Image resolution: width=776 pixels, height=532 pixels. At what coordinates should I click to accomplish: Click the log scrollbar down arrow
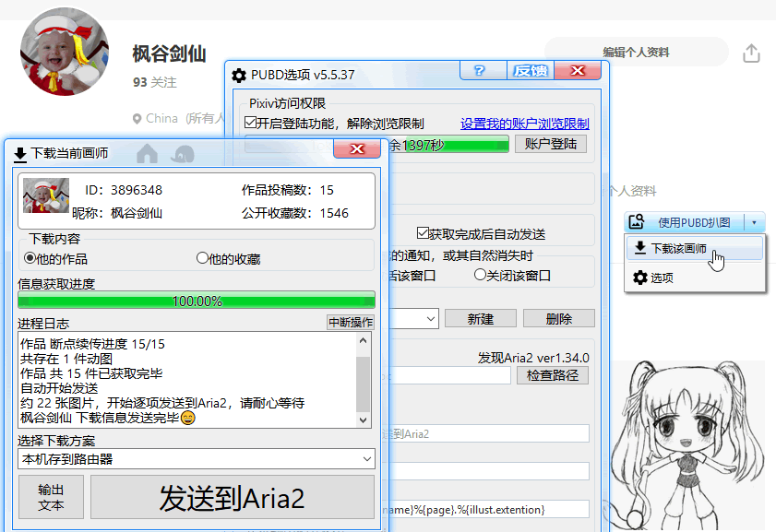click(x=363, y=420)
